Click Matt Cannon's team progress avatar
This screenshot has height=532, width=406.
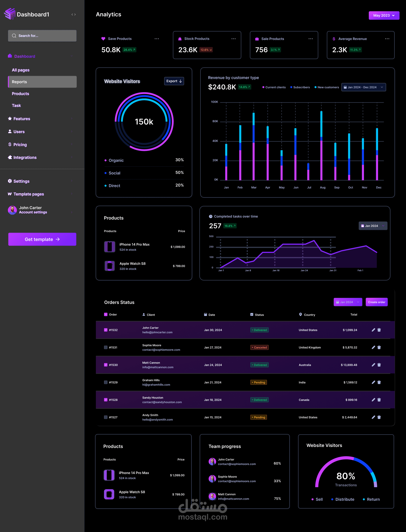212,496
